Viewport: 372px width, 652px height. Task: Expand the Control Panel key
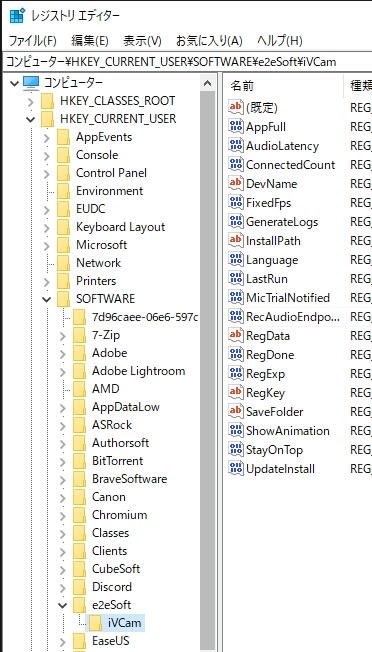coord(47,173)
